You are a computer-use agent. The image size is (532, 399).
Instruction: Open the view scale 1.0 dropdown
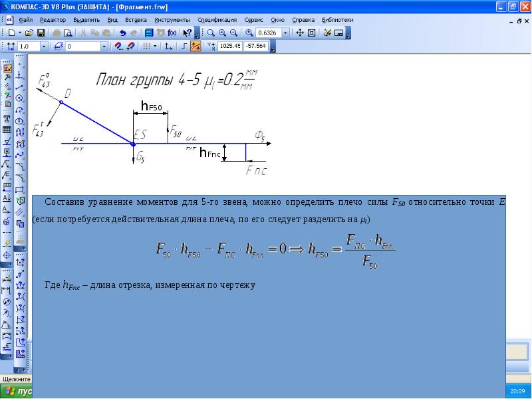(44, 47)
